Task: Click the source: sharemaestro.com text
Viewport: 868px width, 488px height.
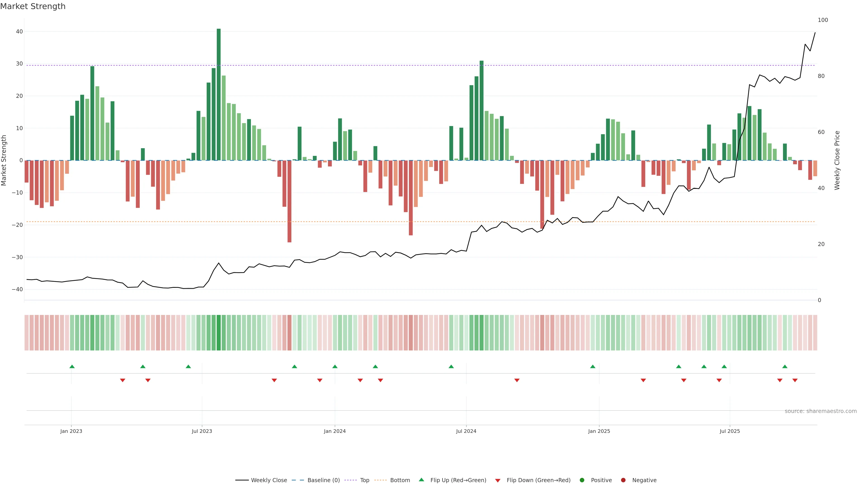Action: [821, 411]
